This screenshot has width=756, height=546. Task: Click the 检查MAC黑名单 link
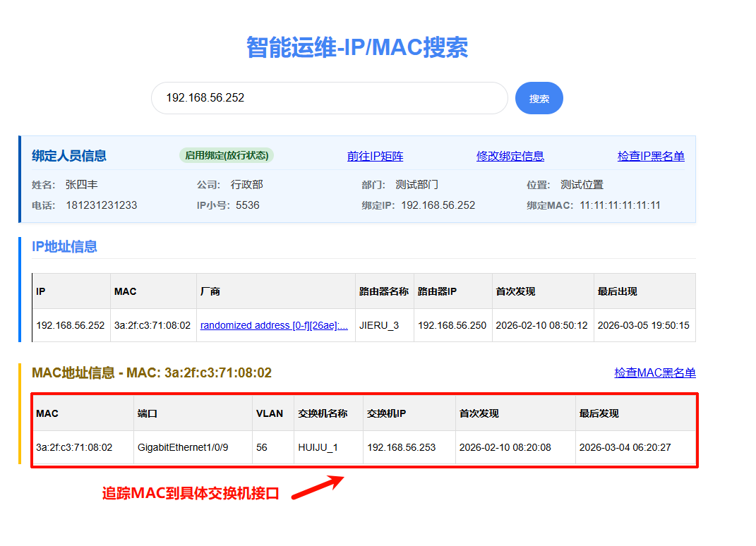[x=654, y=373]
